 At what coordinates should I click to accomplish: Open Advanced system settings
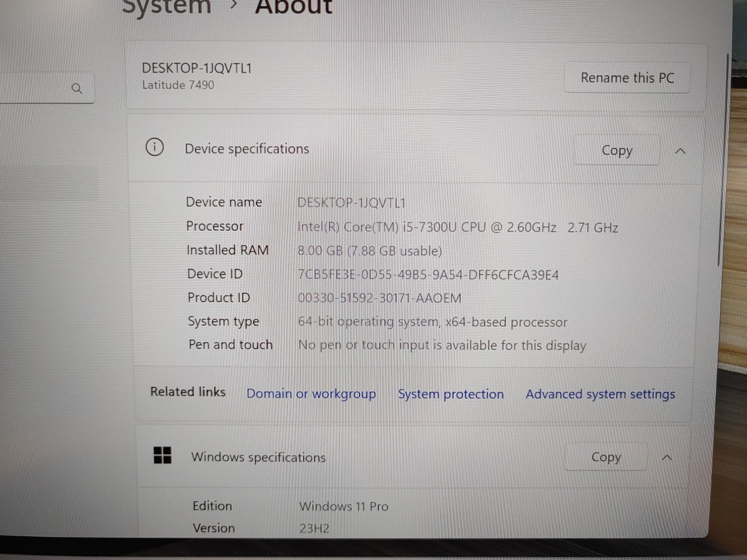pyautogui.click(x=600, y=394)
